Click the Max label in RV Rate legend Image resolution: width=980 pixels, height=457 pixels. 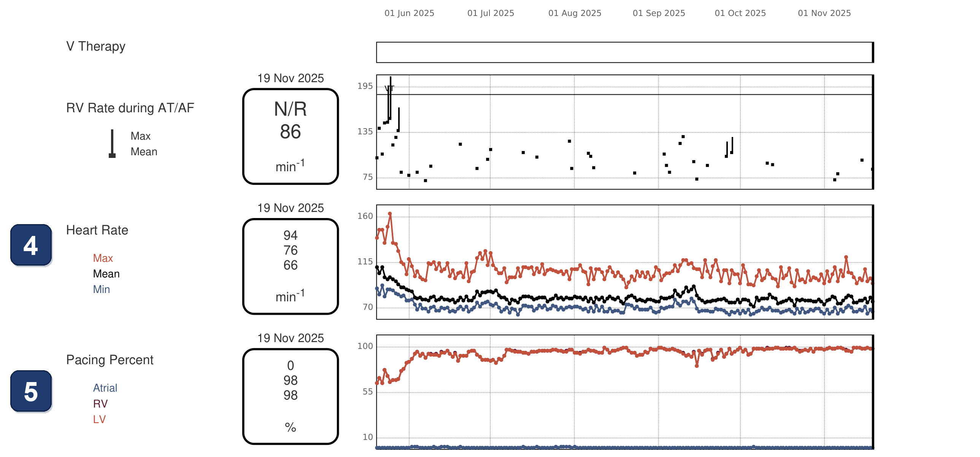[140, 136]
